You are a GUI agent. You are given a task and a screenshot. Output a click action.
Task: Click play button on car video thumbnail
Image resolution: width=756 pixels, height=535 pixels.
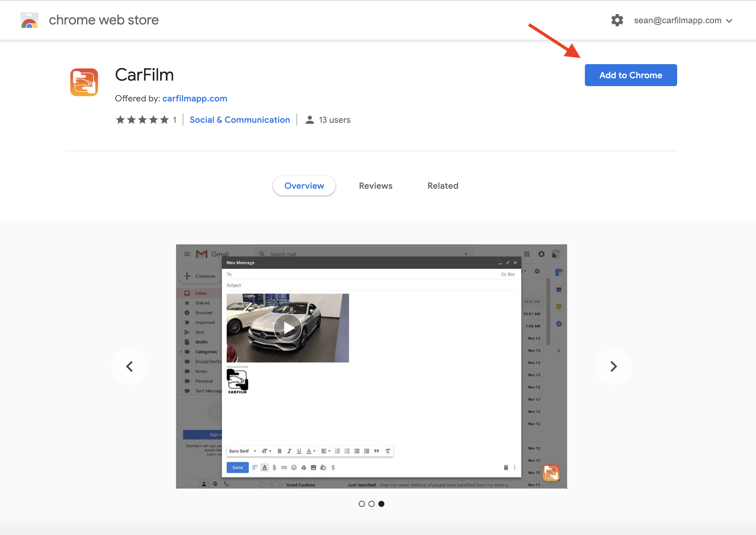click(288, 328)
